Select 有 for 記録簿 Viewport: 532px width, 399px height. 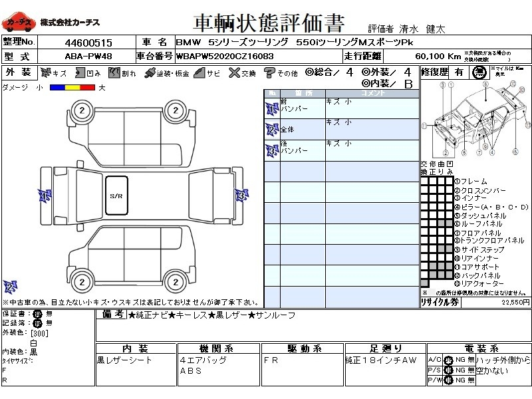pyautogui.click(x=37, y=323)
